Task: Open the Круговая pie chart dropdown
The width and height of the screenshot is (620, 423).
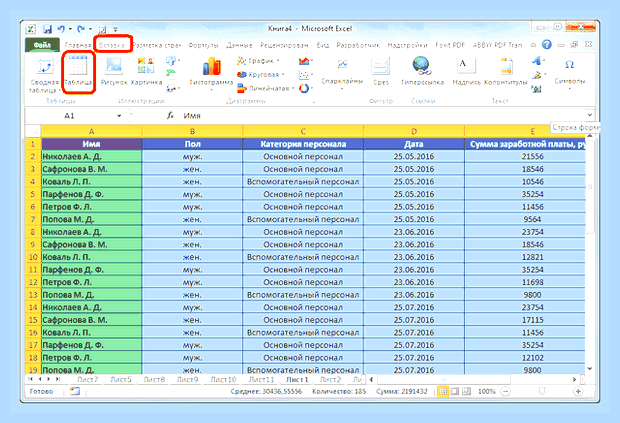Action: [x=261, y=74]
